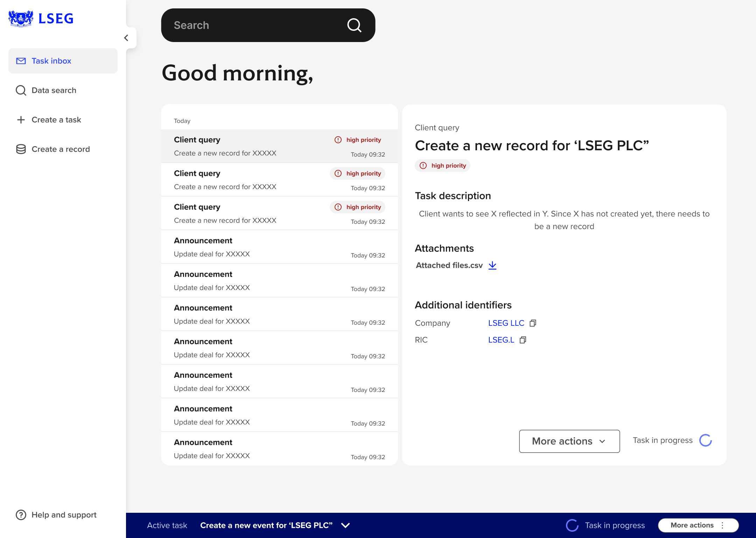The height and width of the screenshot is (538, 756).
Task: Switch to Data search in the sidebar
Action: tap(53, 90)
